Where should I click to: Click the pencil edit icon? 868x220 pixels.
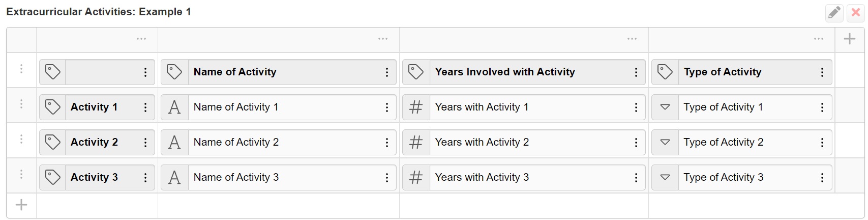(x=834, y=13)
